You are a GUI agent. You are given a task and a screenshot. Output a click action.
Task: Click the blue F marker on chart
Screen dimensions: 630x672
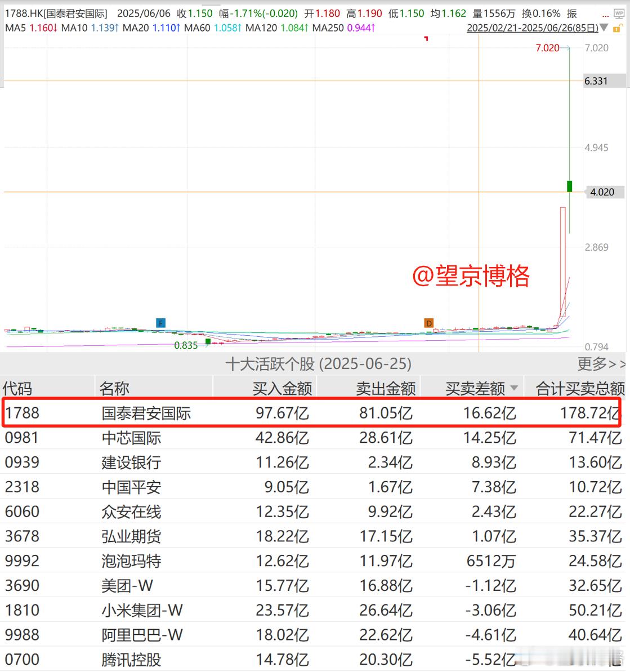[x=160, y=323]
